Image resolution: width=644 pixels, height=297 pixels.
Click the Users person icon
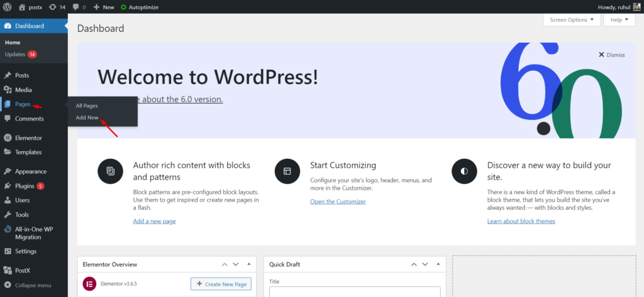click(x=8, y=200)
